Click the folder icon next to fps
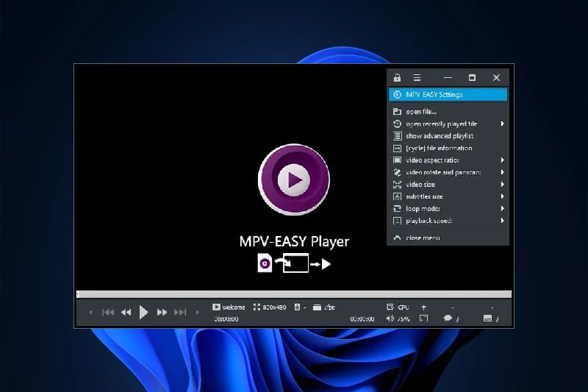This screenshot has width=588, height=392. pyautogui.click(x=317, y=307)
